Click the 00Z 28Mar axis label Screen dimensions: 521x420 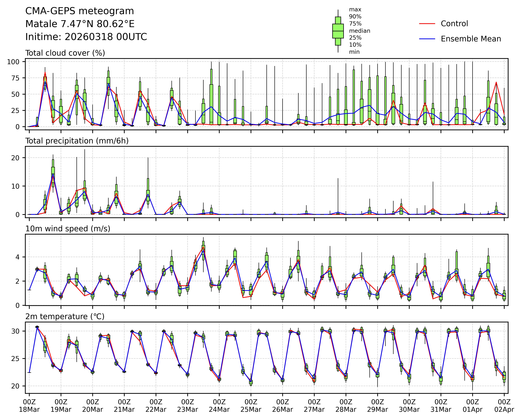[346, 406]
